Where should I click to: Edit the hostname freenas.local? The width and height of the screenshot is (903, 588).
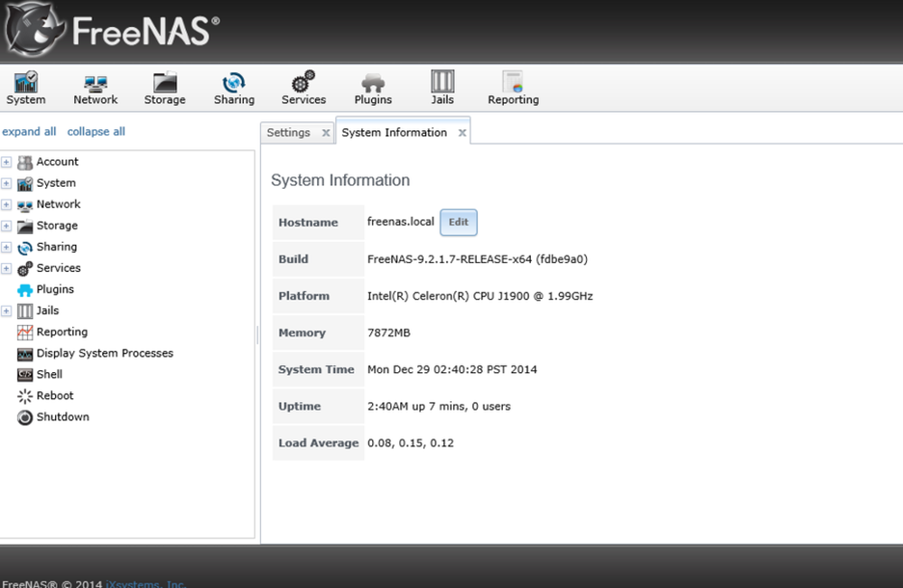point(459,222)
